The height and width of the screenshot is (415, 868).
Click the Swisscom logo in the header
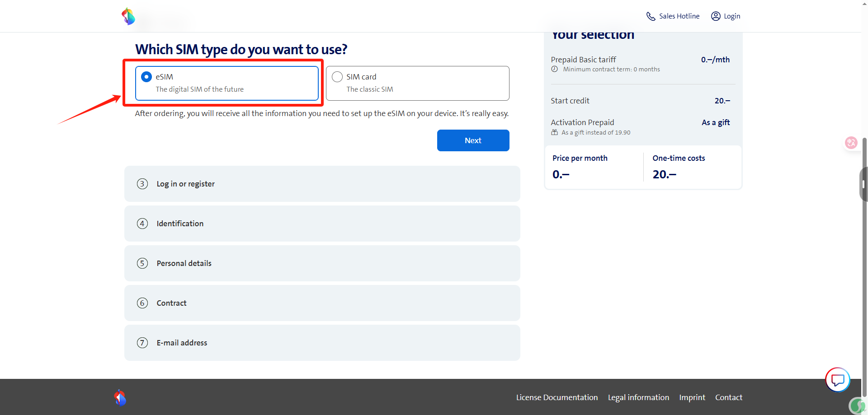point(128,16)
